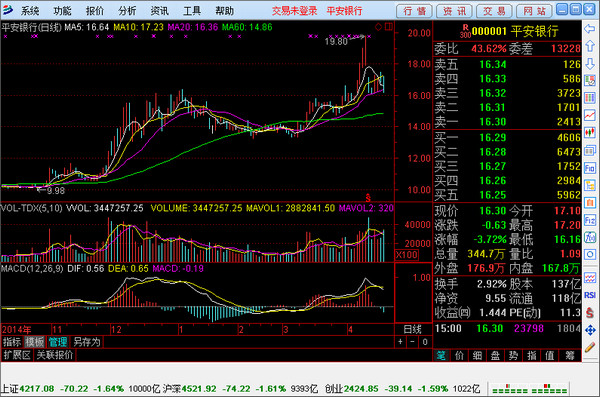Click the red diamond icon atop chart
This screenshot has width=600, height=397.
378,26
